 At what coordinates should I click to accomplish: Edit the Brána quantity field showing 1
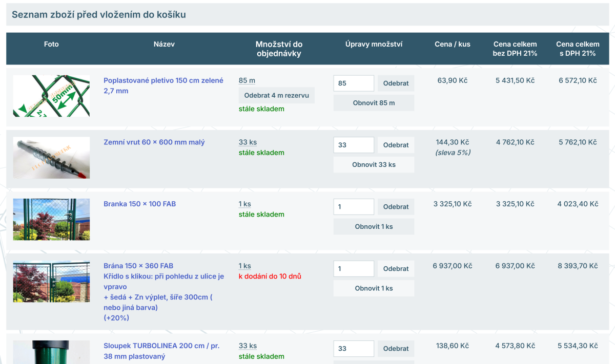(354, 269)
